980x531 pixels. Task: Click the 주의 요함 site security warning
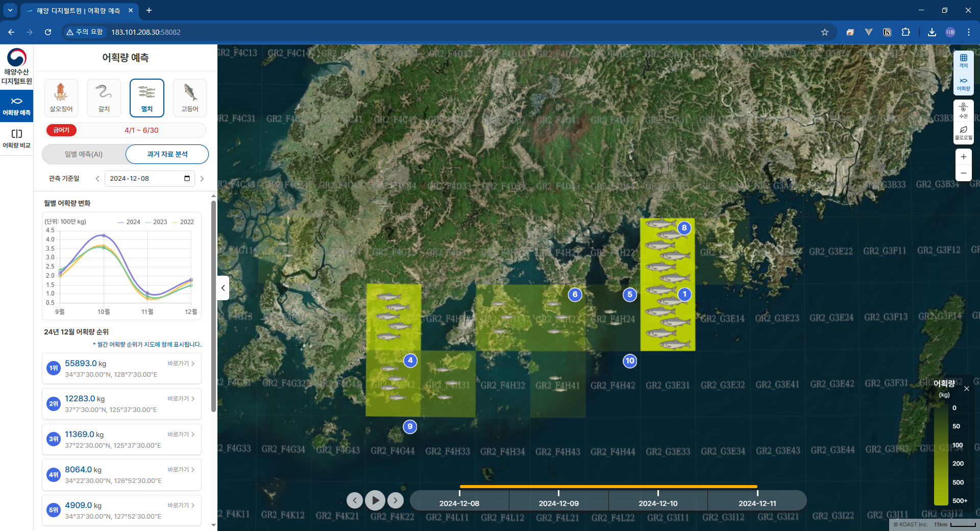(85, 32)
